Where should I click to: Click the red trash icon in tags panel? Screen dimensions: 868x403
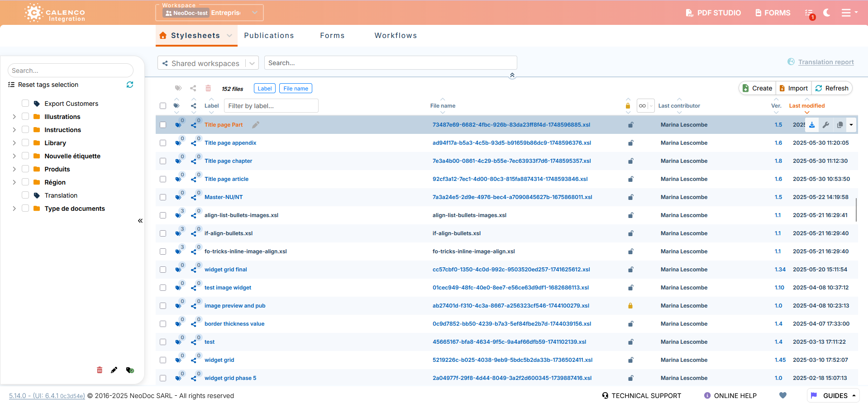pos(100,370)
